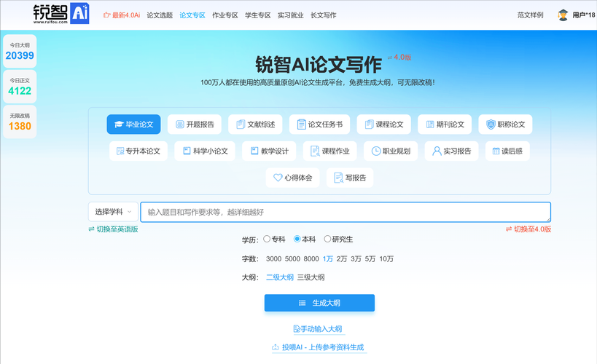Set word count to 10万

[386, 259]
